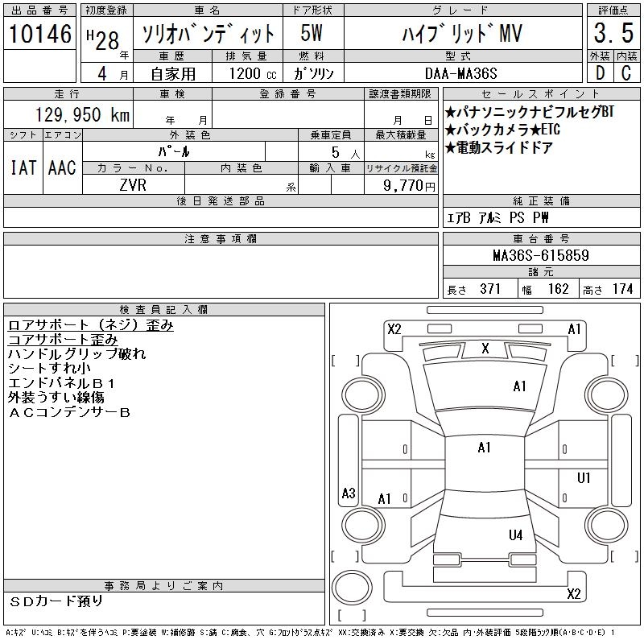Select U4 dent mark on diagram

tap(515, 535)
